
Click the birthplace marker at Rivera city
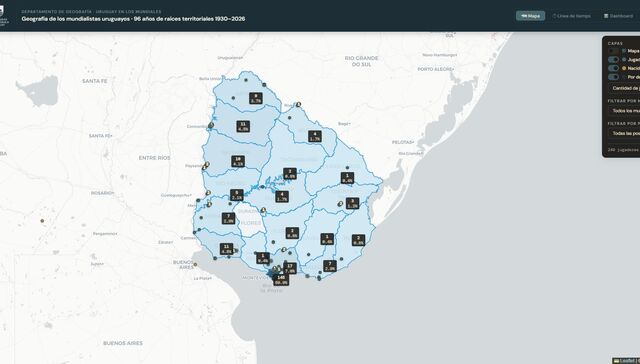[x=298, y=104]
